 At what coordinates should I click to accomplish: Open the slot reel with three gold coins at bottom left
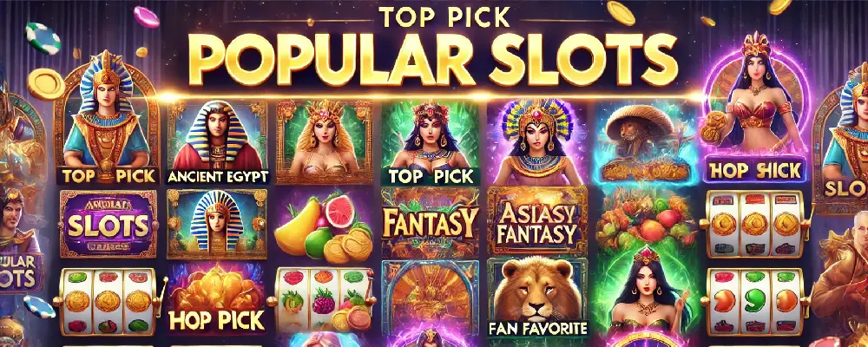pos(108,301)
